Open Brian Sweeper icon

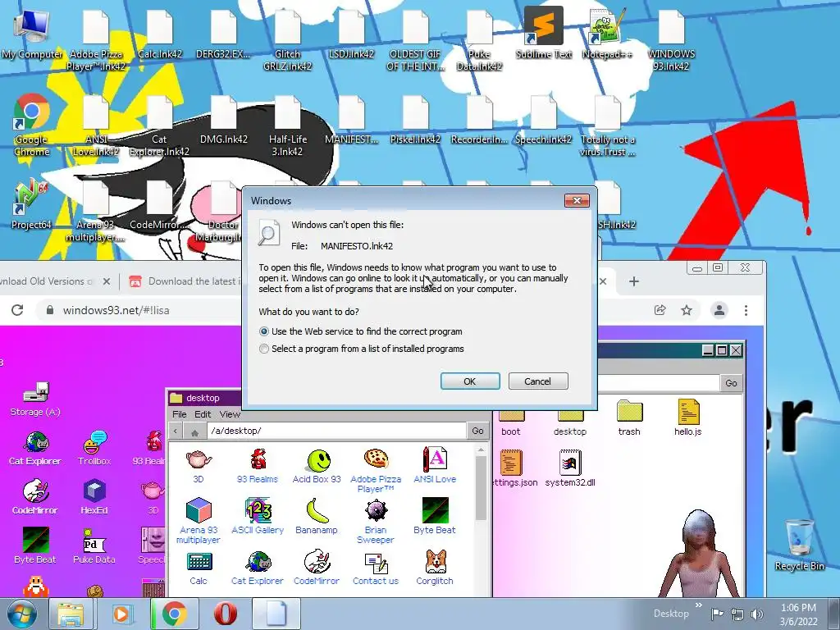tap(376, 521)
